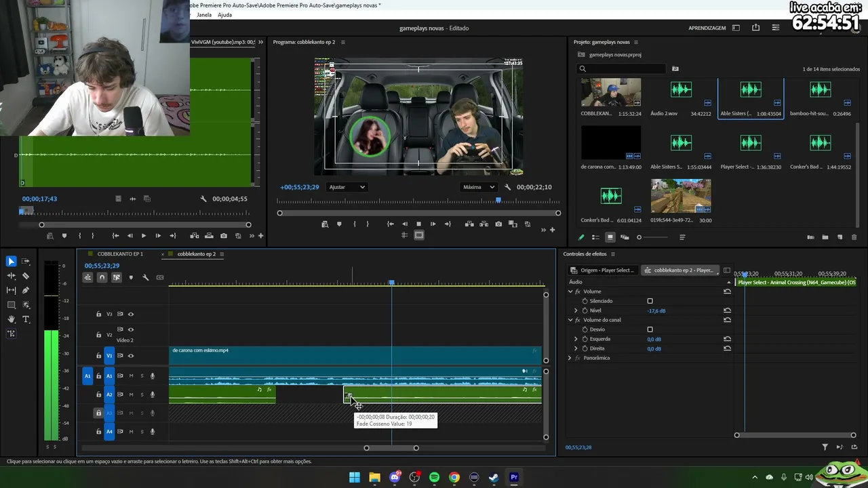Expand the Panorâmica effect group

[x=570, y=358]
